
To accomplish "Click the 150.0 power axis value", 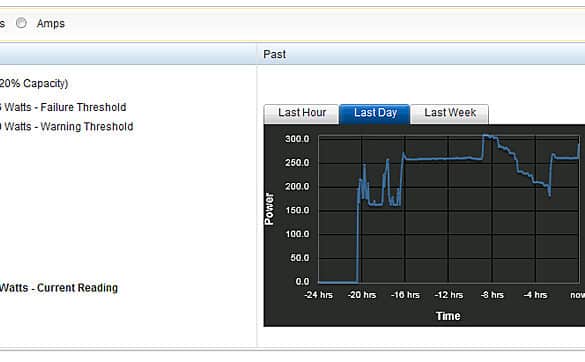I will [x=297, y=210].
